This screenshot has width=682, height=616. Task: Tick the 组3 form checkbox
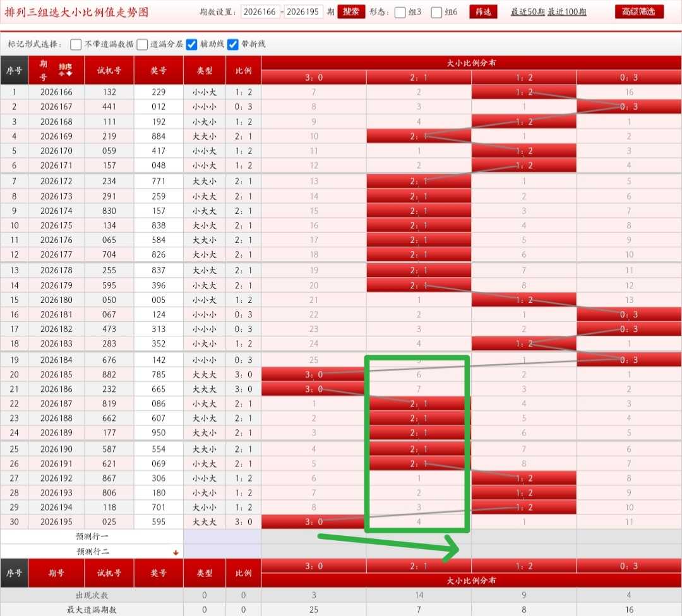coord(400,12)
